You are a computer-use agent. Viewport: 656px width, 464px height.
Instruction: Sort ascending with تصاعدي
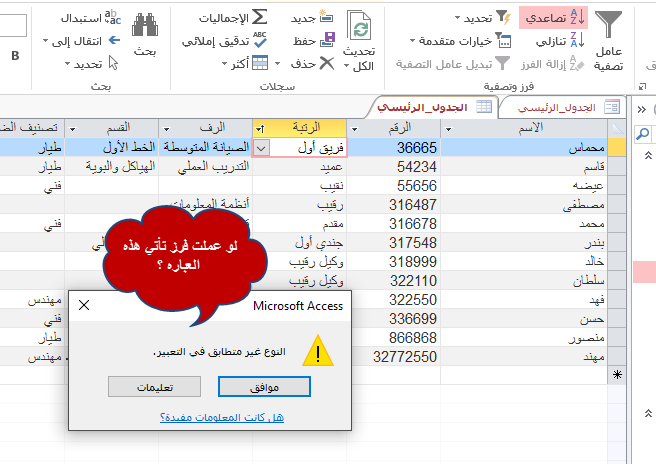[x=554, y=18]
